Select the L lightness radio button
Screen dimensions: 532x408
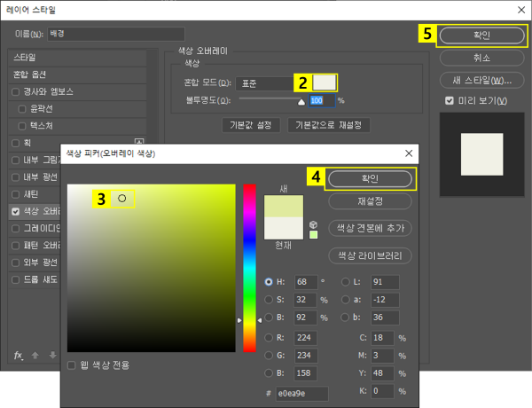point(345,282)
